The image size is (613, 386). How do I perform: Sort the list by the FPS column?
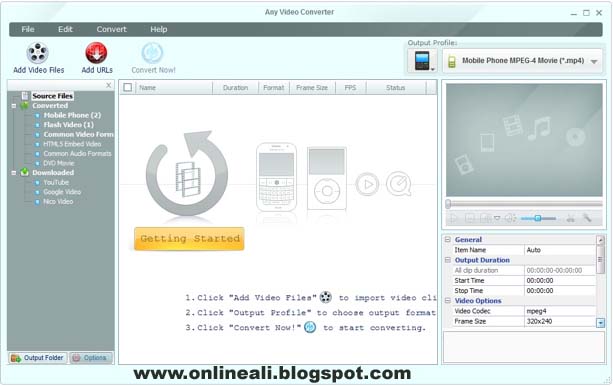350,88
